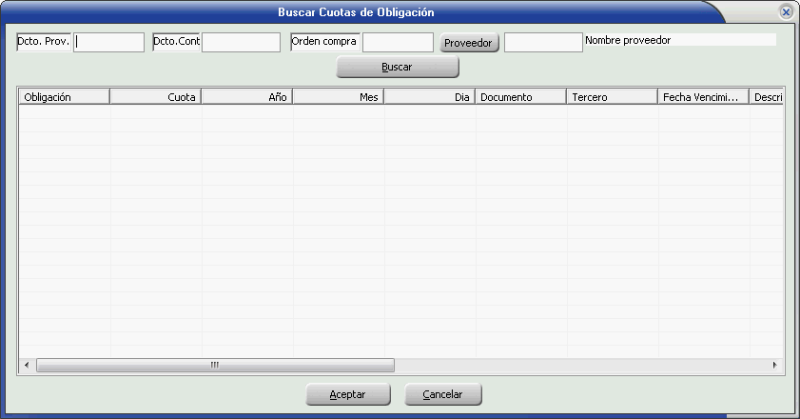
Task: Click the Dcto. Prov. input field
Action: click(x=109, y=42)
